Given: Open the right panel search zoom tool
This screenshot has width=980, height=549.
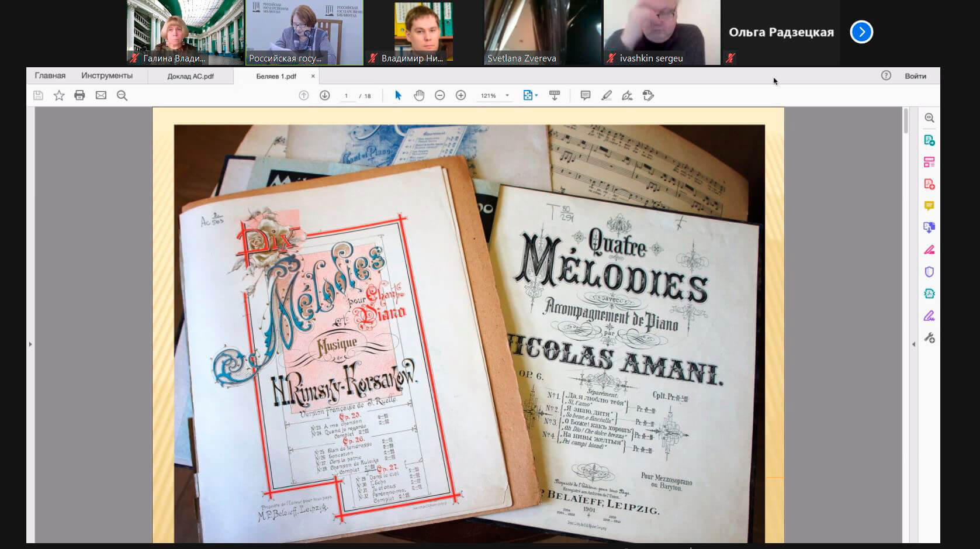Looking at the screenshot, I should pyautogui.click(x=929, y=118).
